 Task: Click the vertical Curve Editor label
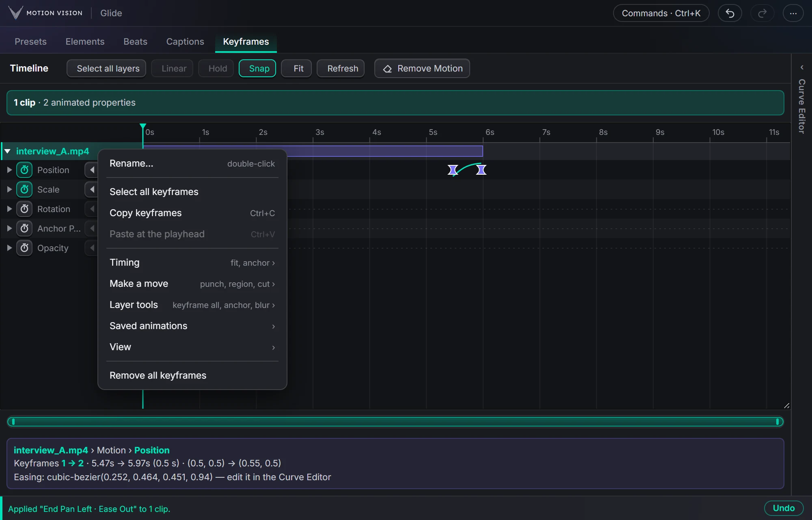[x=802, y=106]
